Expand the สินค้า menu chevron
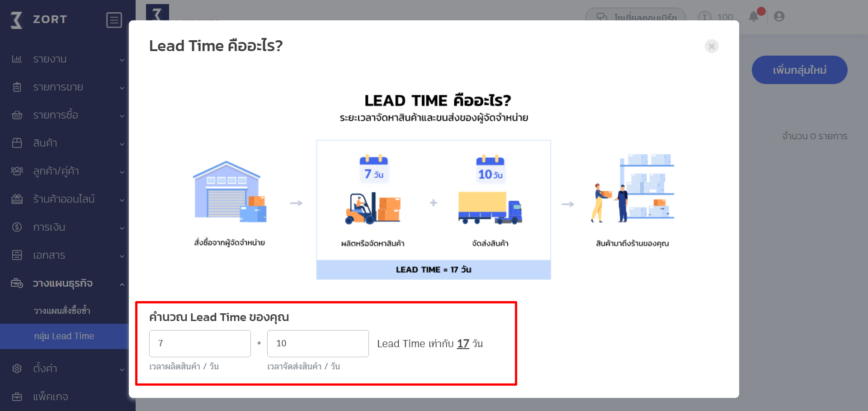Viewport: 868px width, 411px height. click(122, 144)
